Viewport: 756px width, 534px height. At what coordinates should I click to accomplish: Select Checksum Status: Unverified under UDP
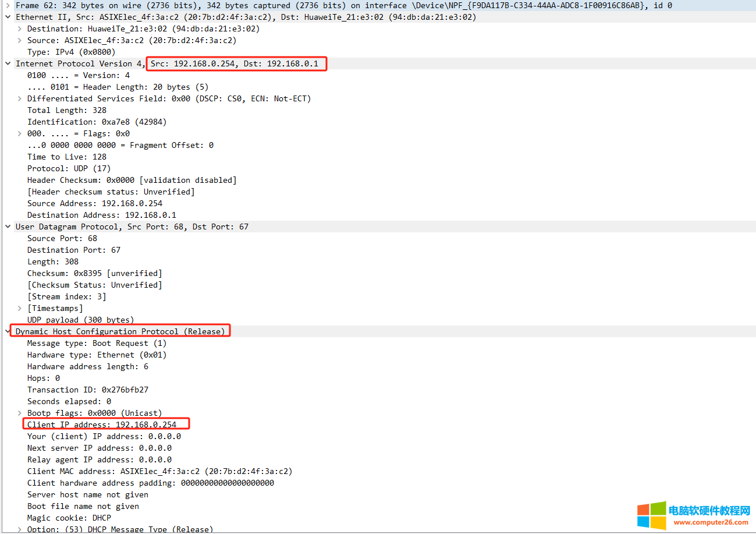pos(95,285)
